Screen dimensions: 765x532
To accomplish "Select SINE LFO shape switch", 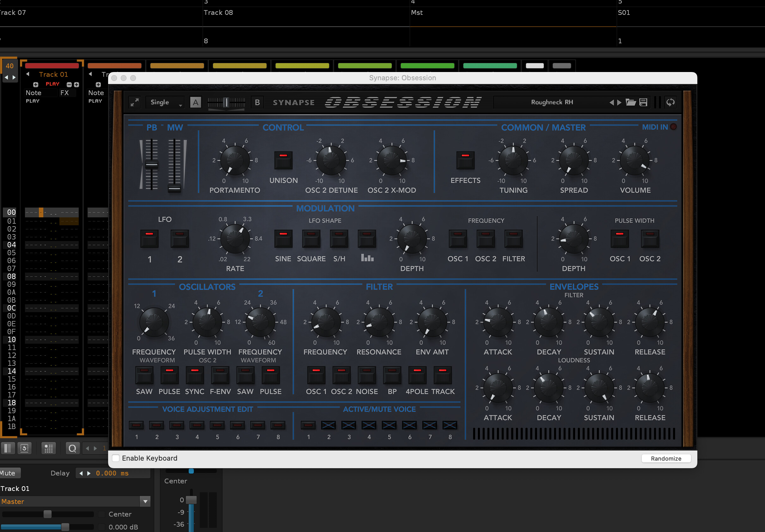I will coord(283,239).
